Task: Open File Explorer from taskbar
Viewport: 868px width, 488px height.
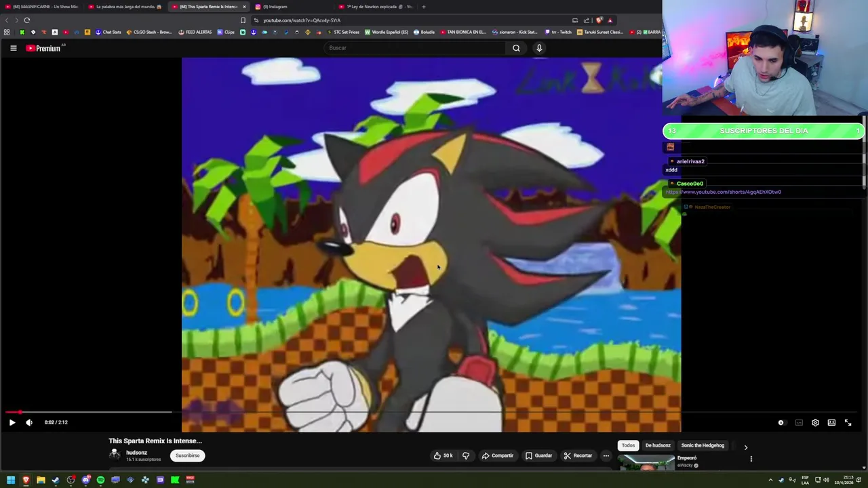Action: pos(41,480)
